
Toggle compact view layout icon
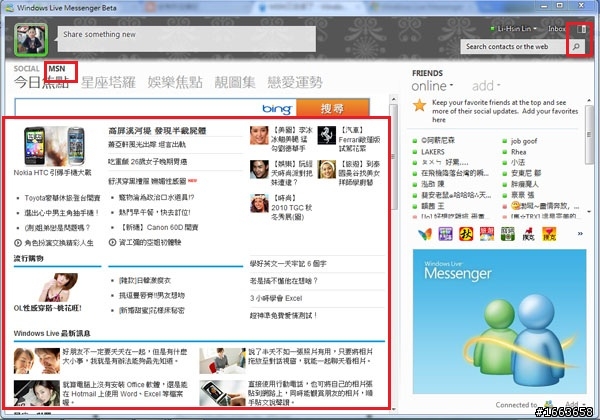click(583, 31)
